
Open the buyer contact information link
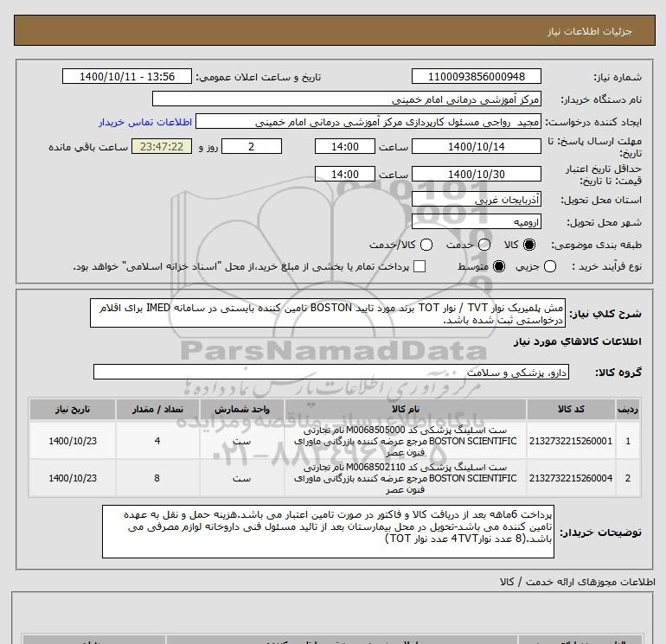click(x=145, y=122)
